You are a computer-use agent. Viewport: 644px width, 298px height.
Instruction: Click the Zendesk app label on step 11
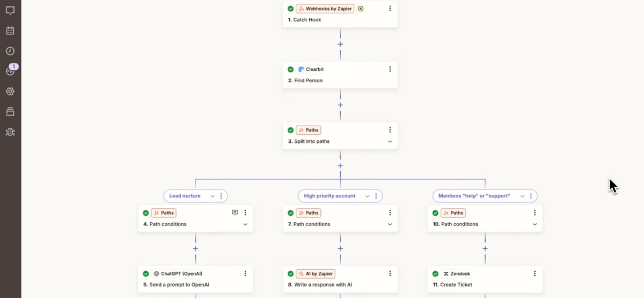pos(457,273)
